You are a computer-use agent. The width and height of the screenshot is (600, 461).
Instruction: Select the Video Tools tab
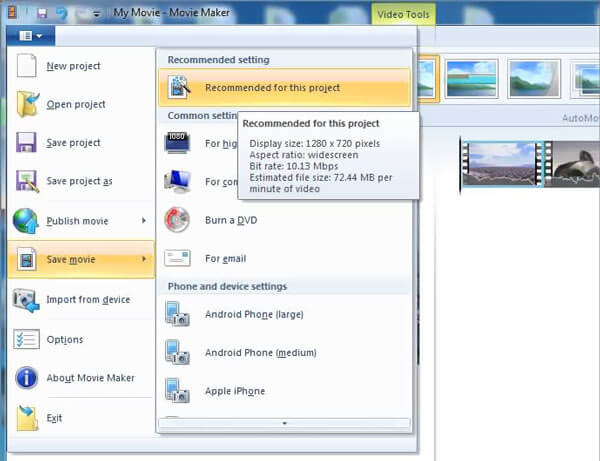pos(403,14)
